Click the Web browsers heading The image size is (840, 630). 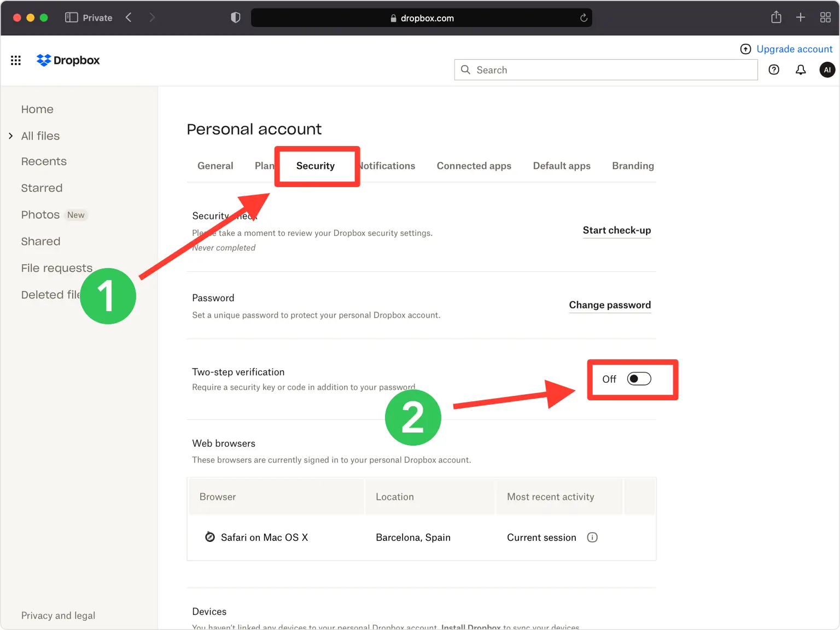224,444
